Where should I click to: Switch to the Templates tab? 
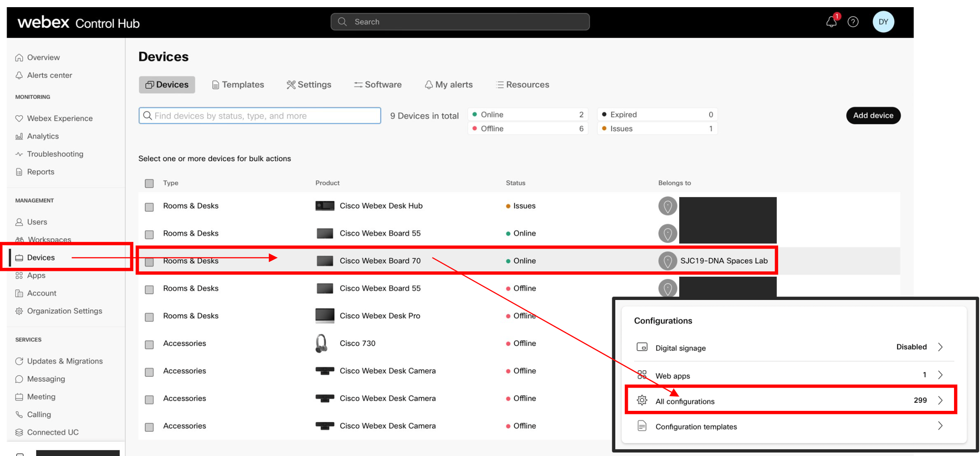click(238, 85)
